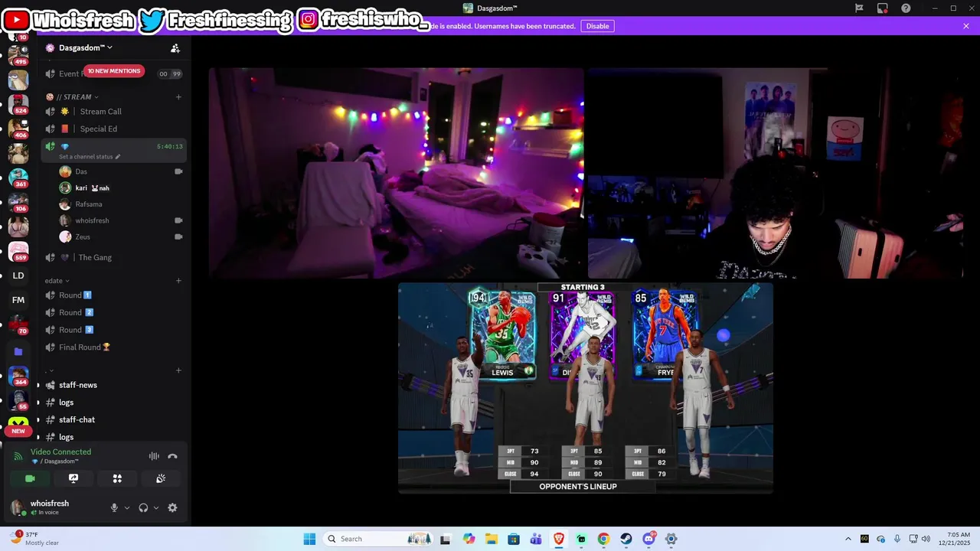The image size is (980, 551).
Task: Open the LD server in server list
Action: coord(18,275)
